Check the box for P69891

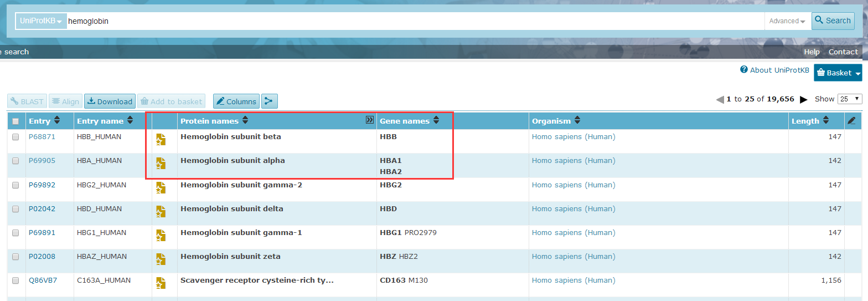click(x=15, y=233)
